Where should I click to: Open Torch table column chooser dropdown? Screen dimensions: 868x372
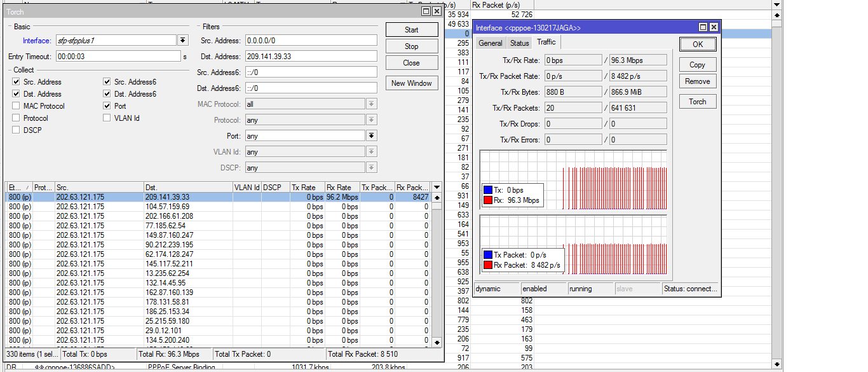click(x=437, y=187)
